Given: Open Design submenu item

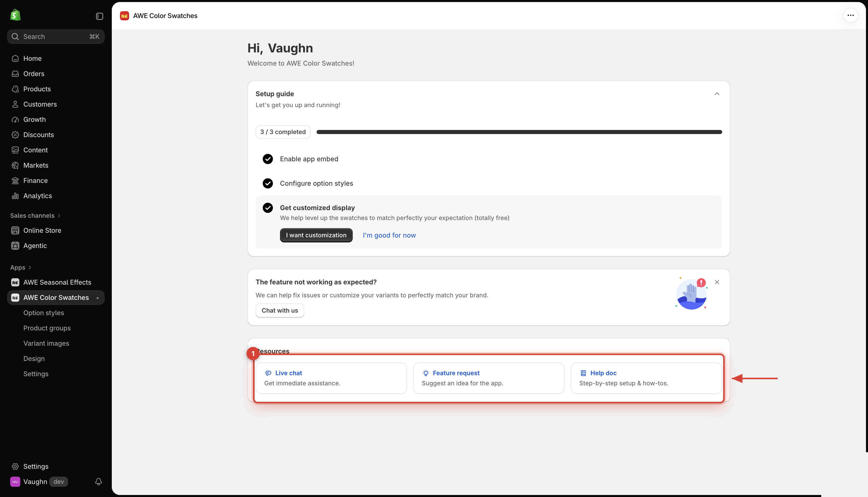Looking at the screenshot, I should tap(34, 359).
